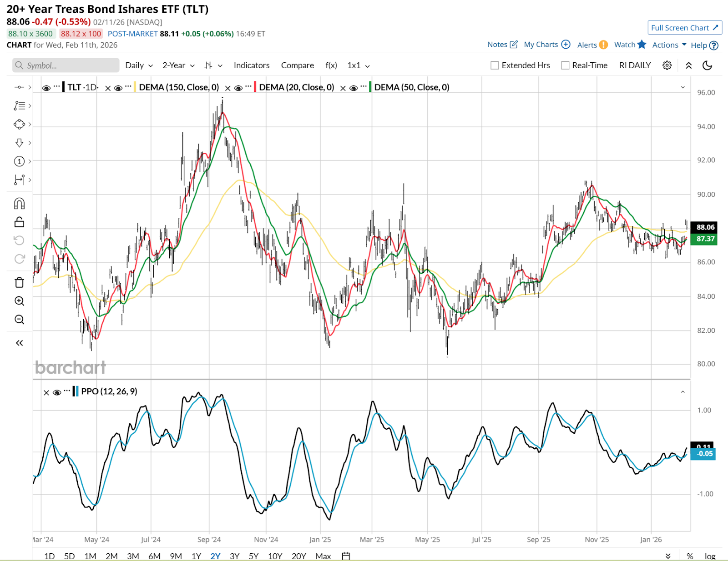This screenshot has height=561, width=728.
Task: Click the Full Screen Chart button
Action: (684, 28)
